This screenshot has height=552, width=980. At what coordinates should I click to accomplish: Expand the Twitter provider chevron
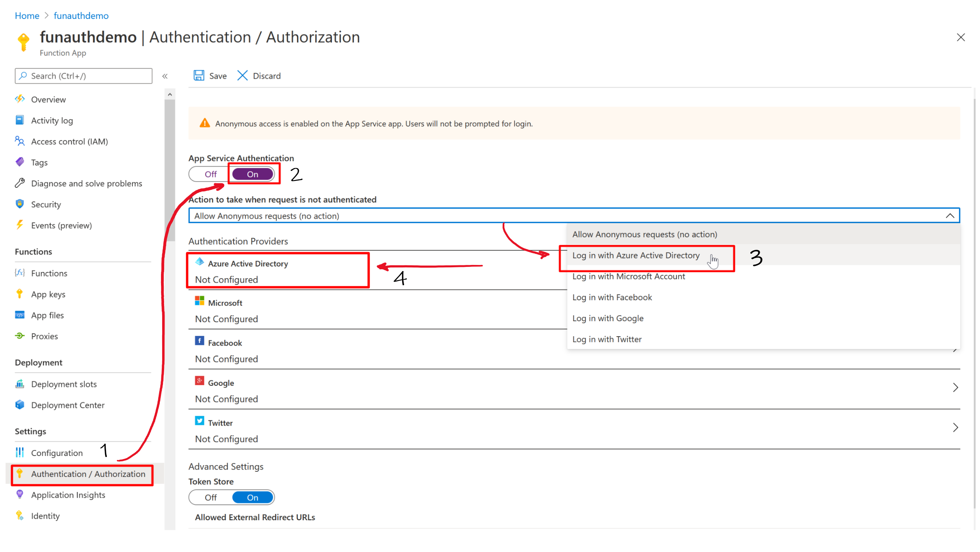(x=955, y=428)
